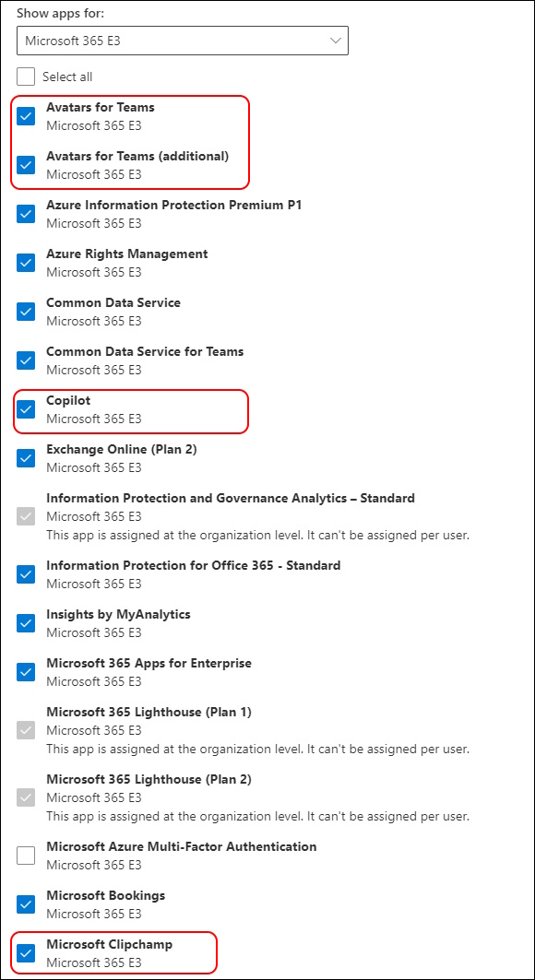The image size is (535, 980).
Task: Click the Microsoft Clipchamp label text
Action: click(110, 944)
